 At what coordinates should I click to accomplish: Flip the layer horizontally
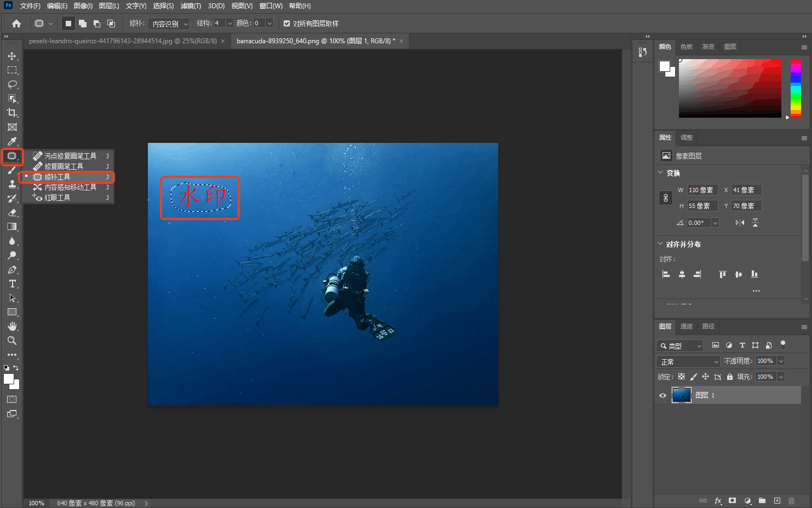pos(740,223)
